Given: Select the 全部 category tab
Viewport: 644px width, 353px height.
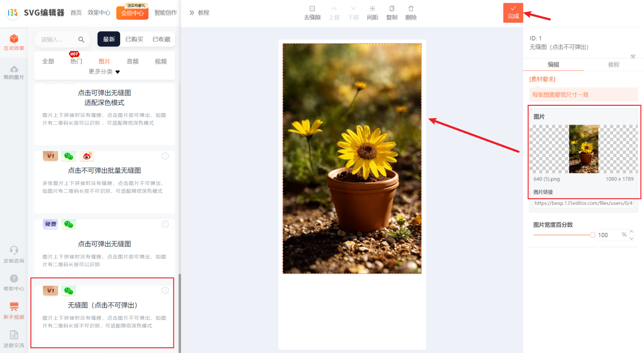Looking at the screenshot, I should pyautogui.click(x=48, y=61).
